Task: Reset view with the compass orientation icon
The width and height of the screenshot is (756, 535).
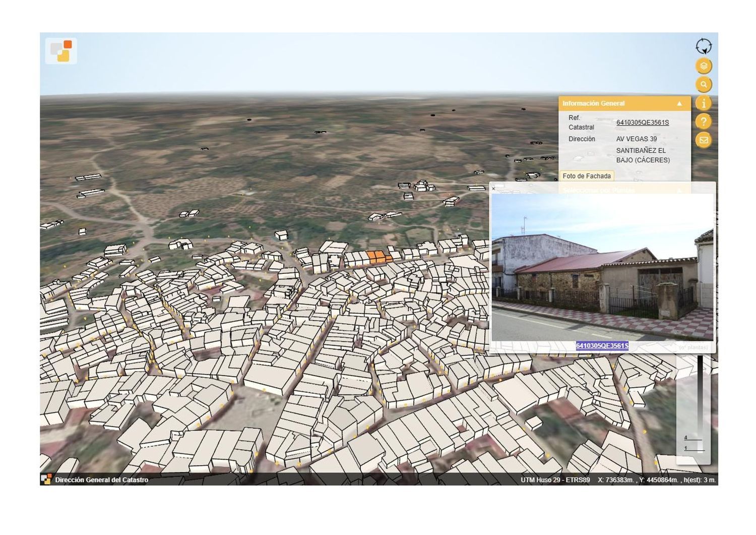Action: tap(704, 46)
